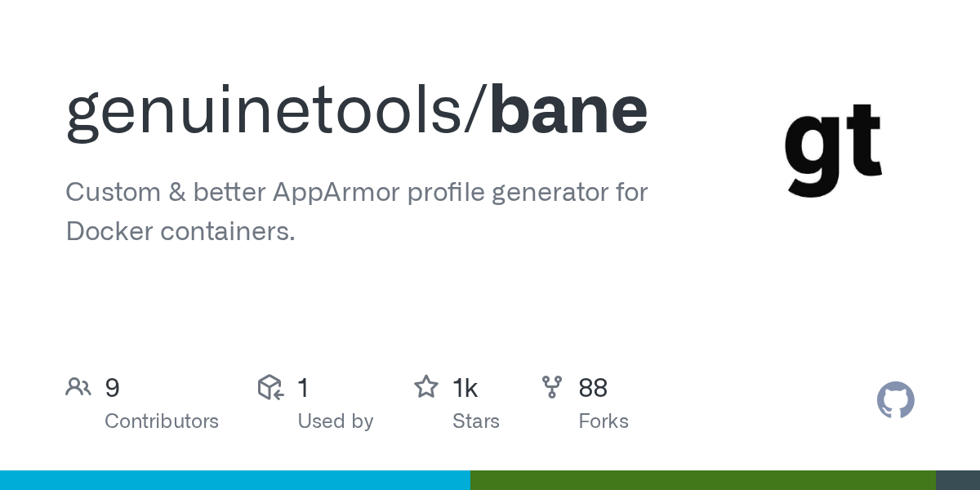Open the genuinetools/bane repository title

click(x=357, y=110)
